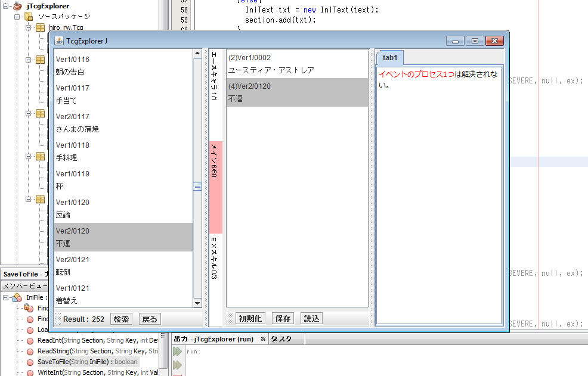
Task: Select the メイン 6/60 vertical tab
Action: [x=215, y=187]
